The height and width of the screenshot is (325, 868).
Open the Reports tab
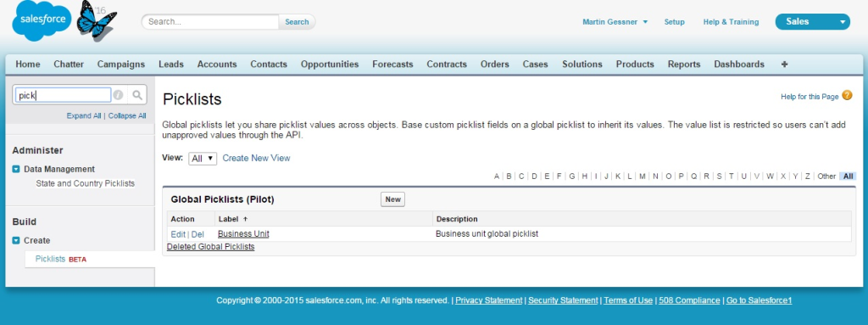click(x=684, y=64)
